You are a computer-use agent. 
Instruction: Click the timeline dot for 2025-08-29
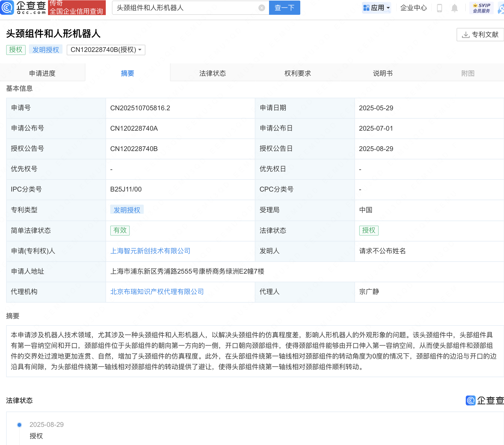(19, 425)
